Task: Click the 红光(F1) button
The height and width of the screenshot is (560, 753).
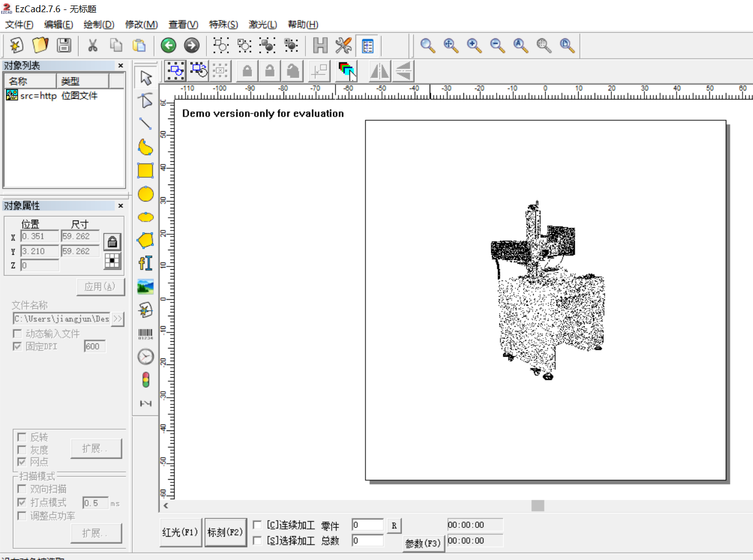Action: (x=180, y=532)
